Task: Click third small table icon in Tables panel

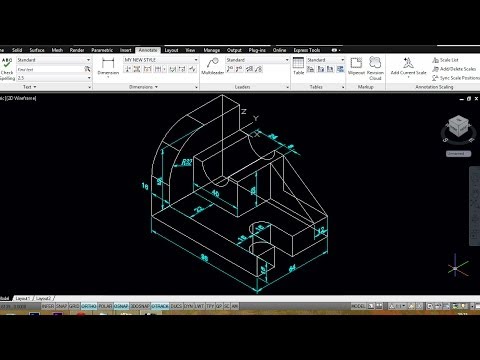Action: 330,69
